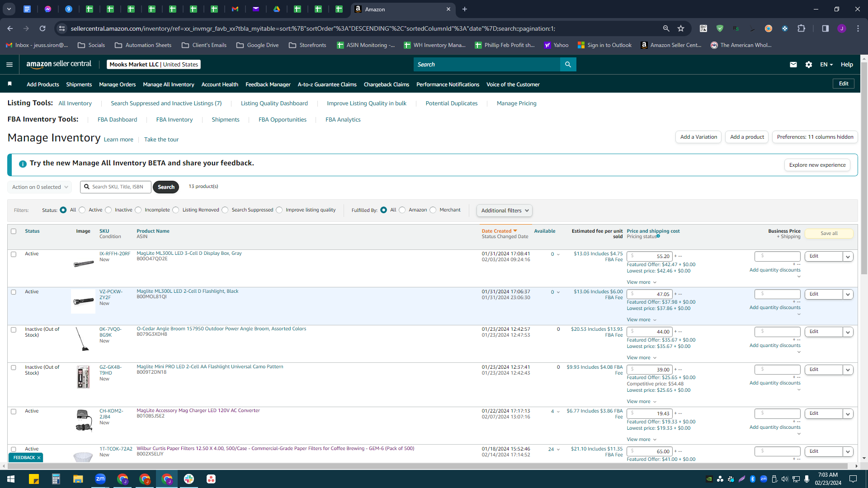
Task: Open the Action on 0 selected dropdown
Action: coord(40,187)
